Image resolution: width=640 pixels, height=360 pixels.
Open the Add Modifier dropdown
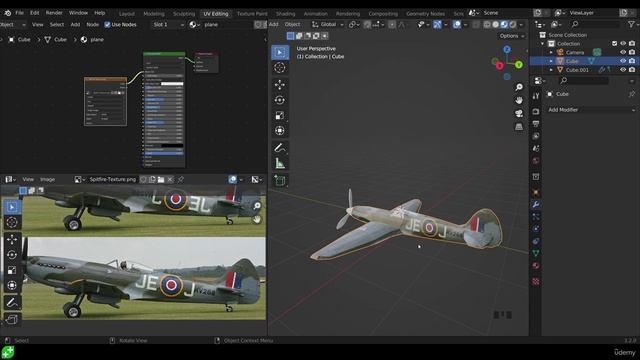pos(591,110)
